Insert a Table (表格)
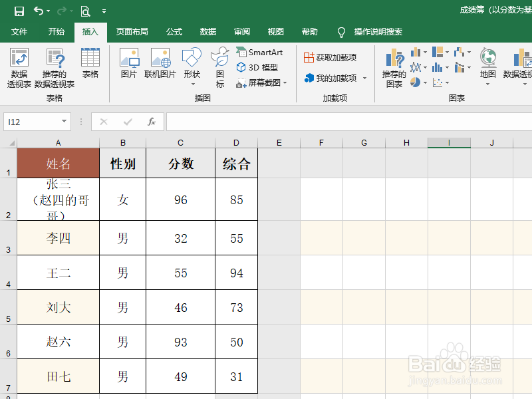532x399 pixels. pos(90,64)
